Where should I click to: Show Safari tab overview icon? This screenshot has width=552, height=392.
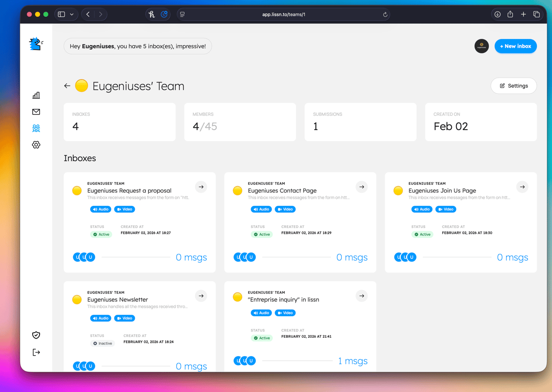tap(536, 14)
